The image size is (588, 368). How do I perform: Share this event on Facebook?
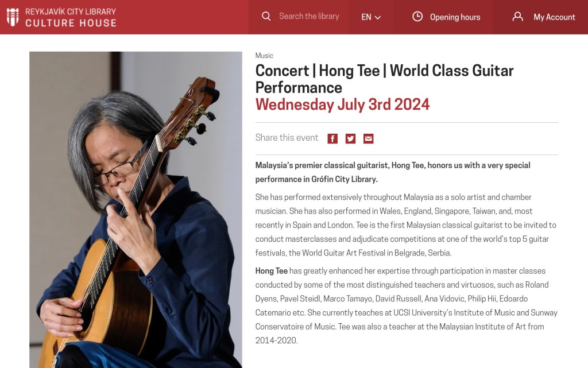[332, 138]
